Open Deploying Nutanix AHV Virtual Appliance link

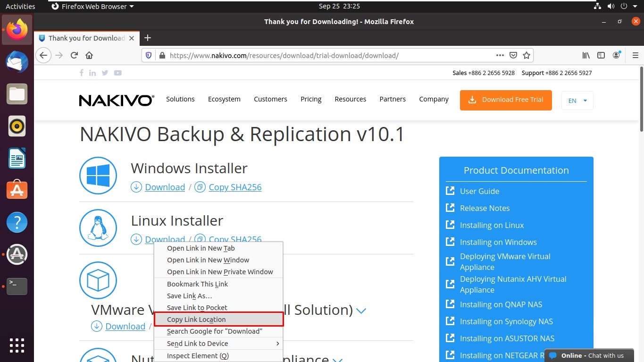coord(513,284)
